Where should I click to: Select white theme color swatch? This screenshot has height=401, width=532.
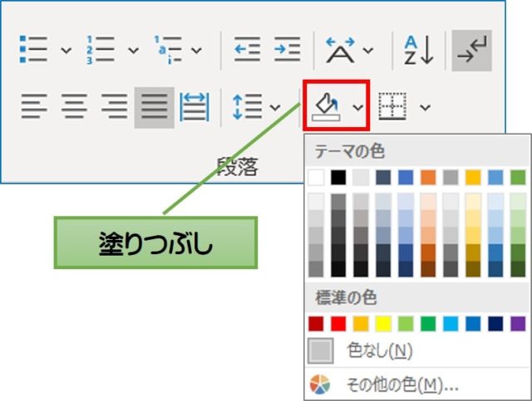point(316,178)
